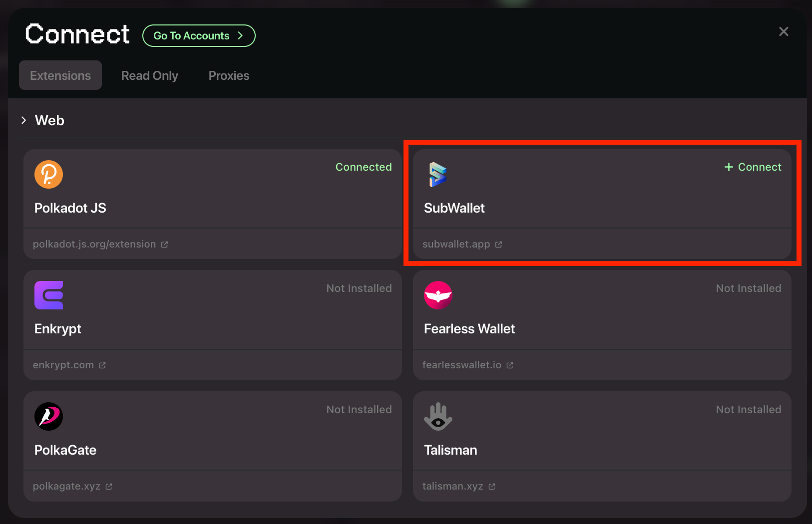This screenshot has width=812, height=524.
Task: Click the Enkrypt logo icon
Action: (x=48, y=295)
